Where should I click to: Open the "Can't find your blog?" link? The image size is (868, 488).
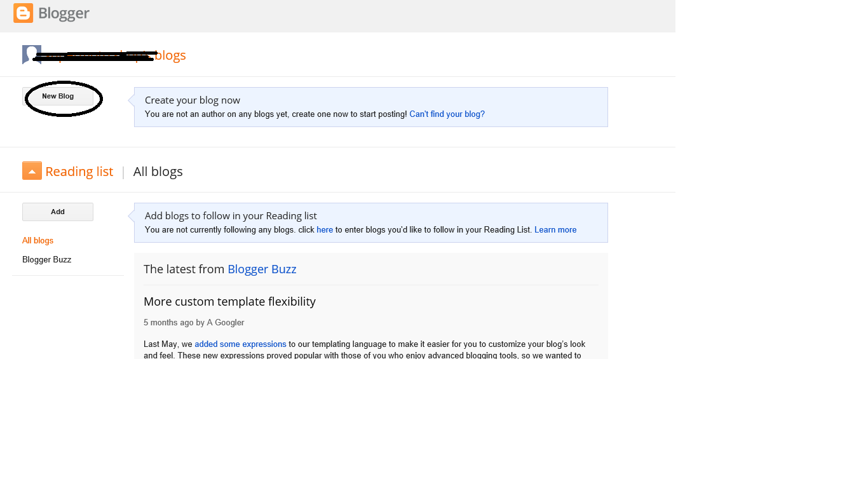447,114
